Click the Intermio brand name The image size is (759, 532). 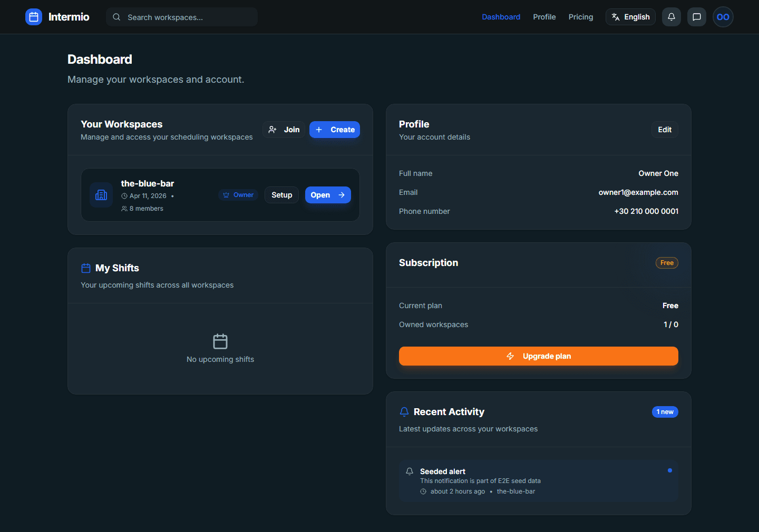coord(69,17)
